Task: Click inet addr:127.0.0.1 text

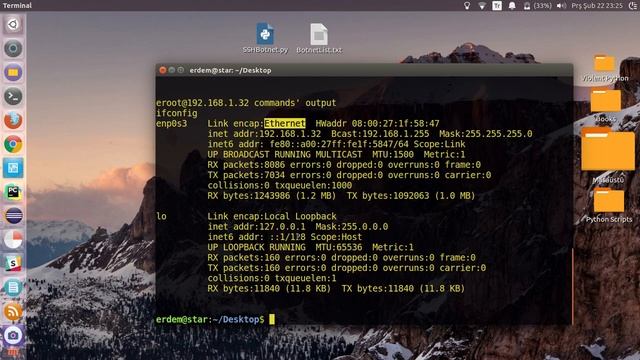Action: tap(256, 227)
